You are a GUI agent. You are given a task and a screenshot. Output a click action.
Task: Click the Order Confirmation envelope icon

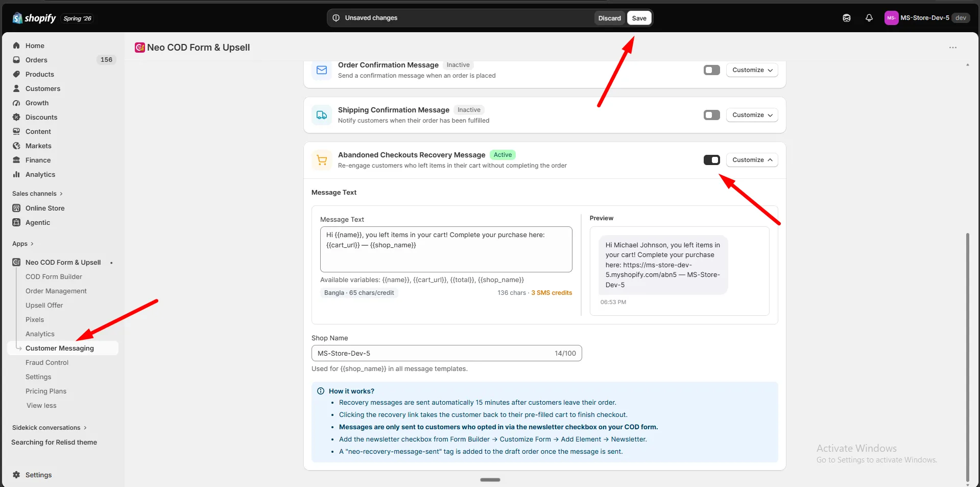(322, 70)
